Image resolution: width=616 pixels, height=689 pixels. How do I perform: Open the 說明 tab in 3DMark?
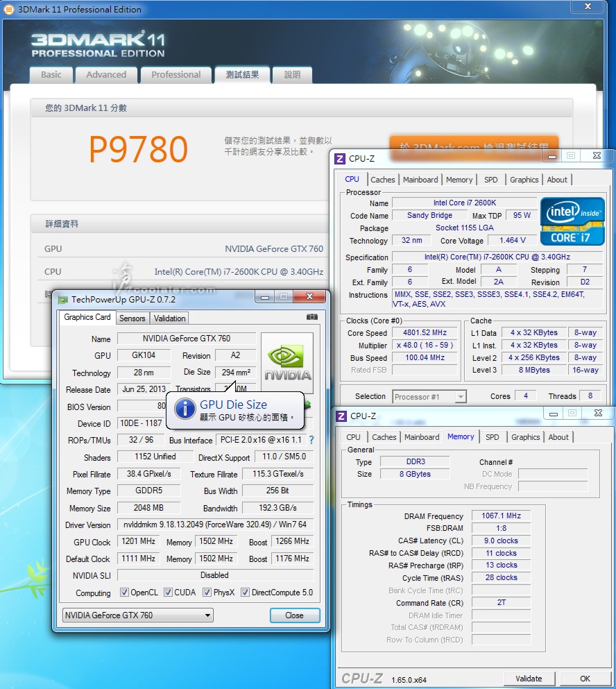(x=292, y=75)
